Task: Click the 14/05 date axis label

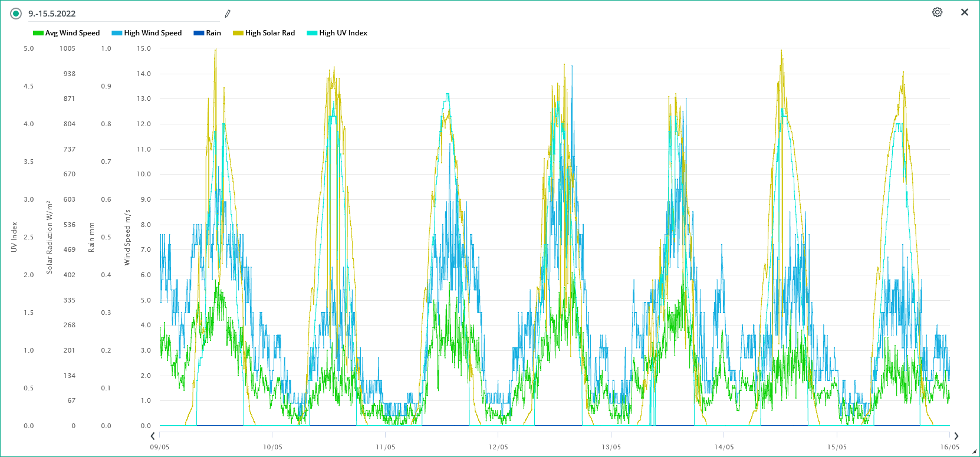Action: 724,447
